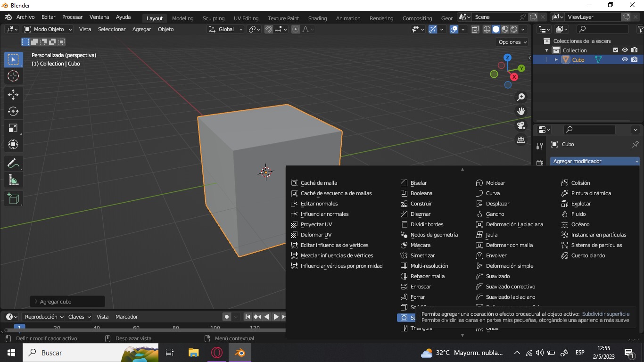Switch to the Sculpting workspace tab

tap(214, 18)
